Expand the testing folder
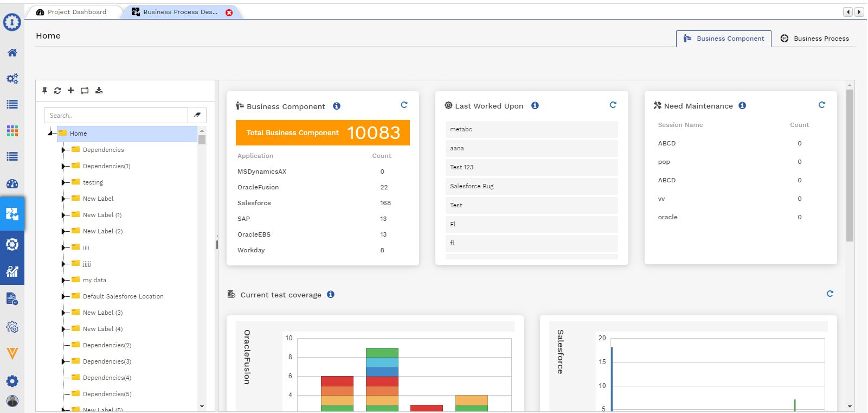This screenshot has height=413, width=868. click(x=63, y=183)
